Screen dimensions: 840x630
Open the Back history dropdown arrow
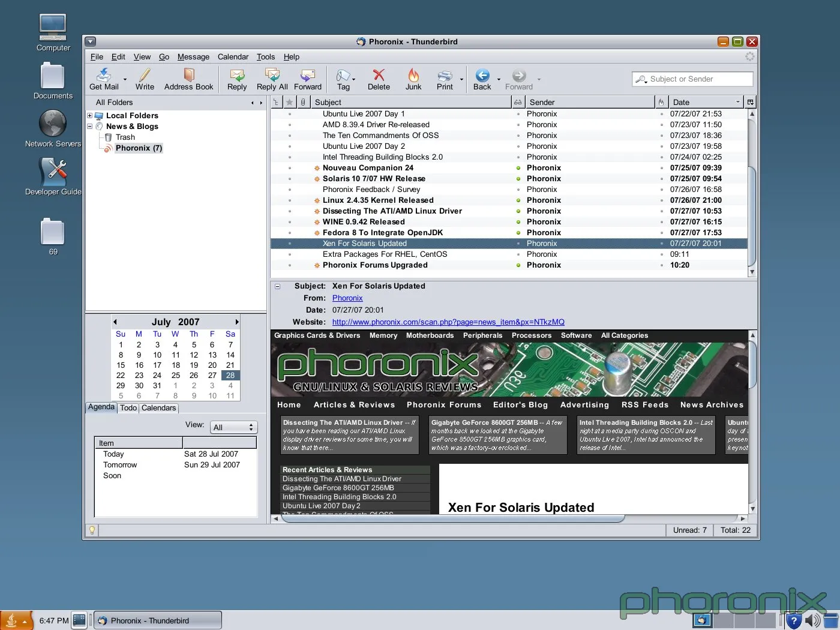pyautogui.click(x=499, y=79)
